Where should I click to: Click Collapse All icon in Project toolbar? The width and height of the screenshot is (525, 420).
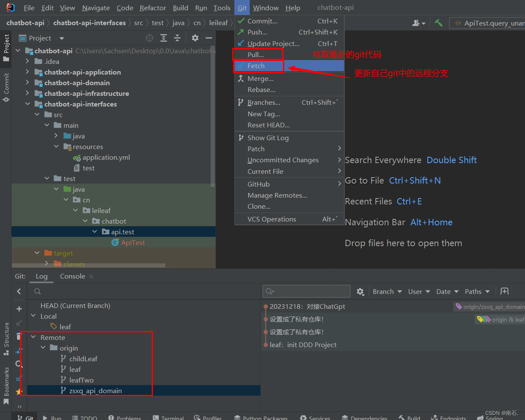[177, 38]
